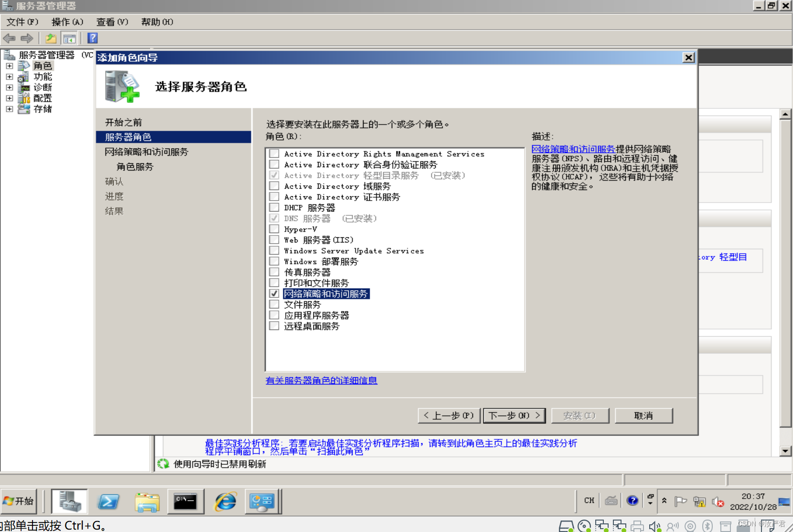Click the muted volume tray icon
The height and width of the screenshot is (532, 793).
tap(718, 501)
